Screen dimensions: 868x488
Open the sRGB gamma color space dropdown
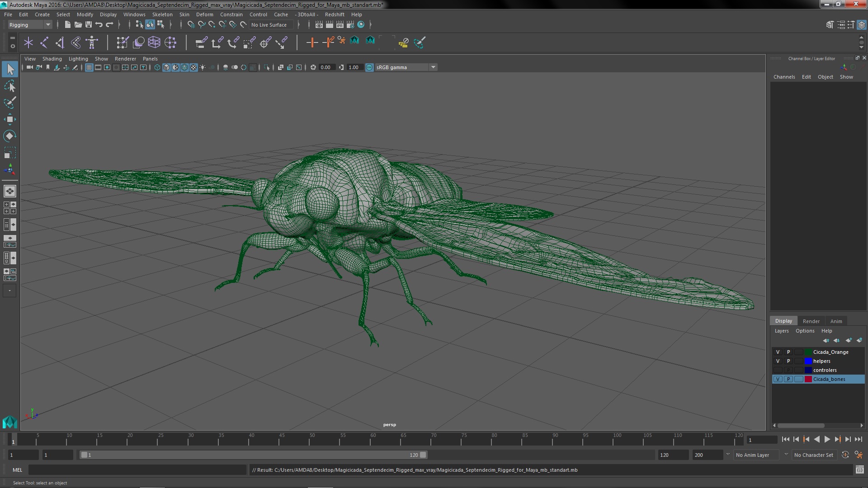(x=433, y=67)
